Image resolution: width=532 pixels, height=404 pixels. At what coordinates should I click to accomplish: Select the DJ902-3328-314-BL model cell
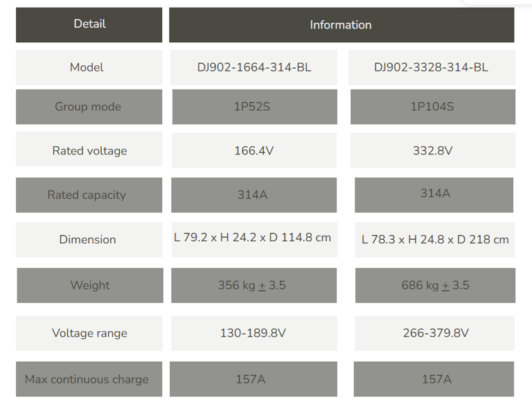tap(432, 67)
